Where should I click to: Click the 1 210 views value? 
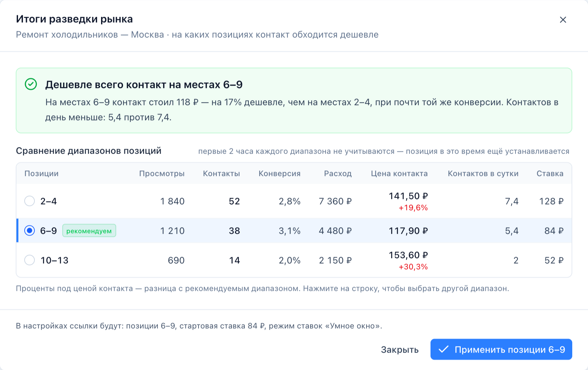(172, 231)
